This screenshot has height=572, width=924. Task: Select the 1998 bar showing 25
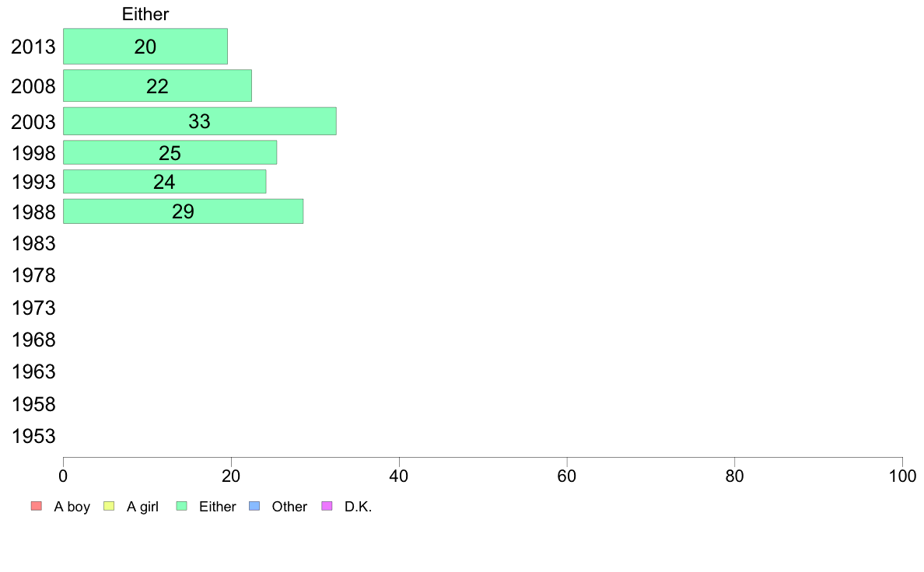coord(170,152)
